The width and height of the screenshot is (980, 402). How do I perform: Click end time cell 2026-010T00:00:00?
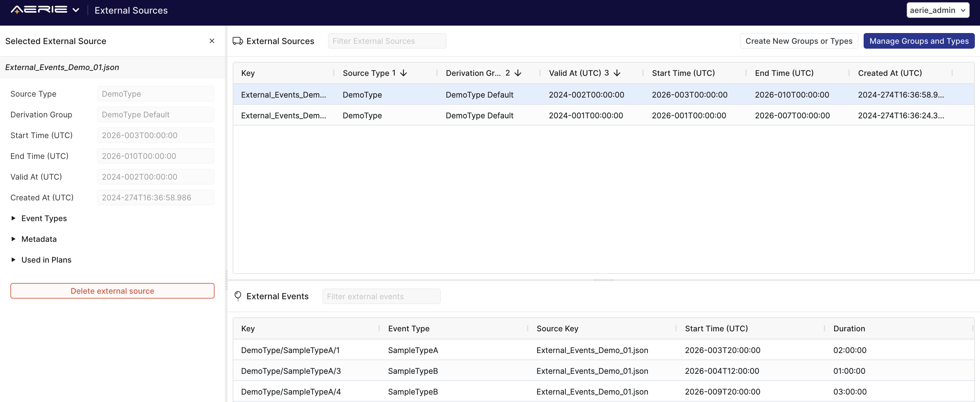[x=792, y=94]
